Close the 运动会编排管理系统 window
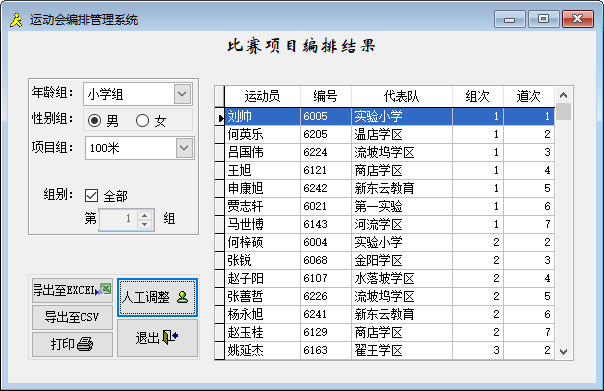 (x=577, y=19)
